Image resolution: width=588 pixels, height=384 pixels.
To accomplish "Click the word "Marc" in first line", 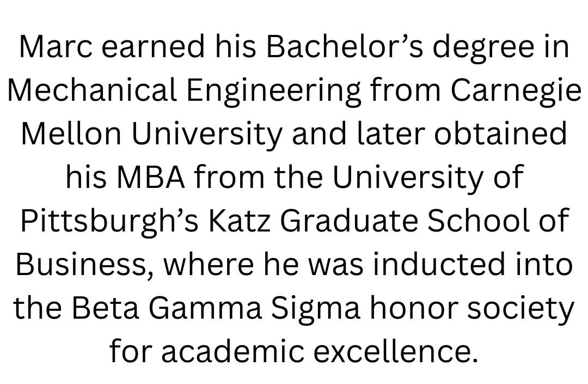I will click(x=56, y=46).
